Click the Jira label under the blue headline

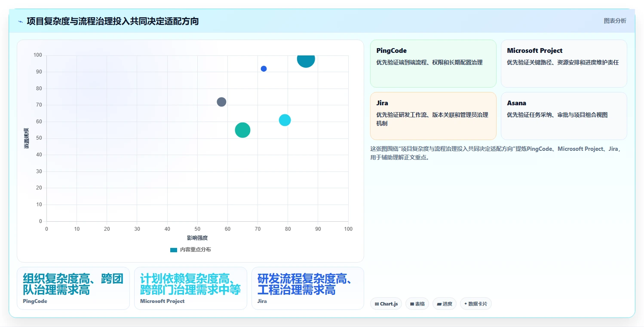pos(262,301)
